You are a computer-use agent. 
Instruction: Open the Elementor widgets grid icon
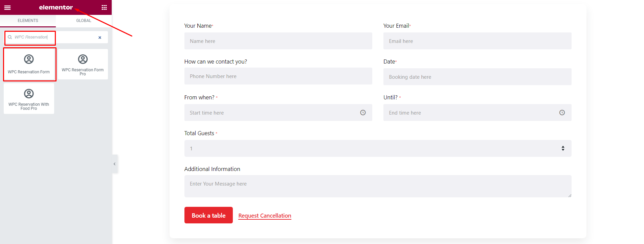point(104,7)
